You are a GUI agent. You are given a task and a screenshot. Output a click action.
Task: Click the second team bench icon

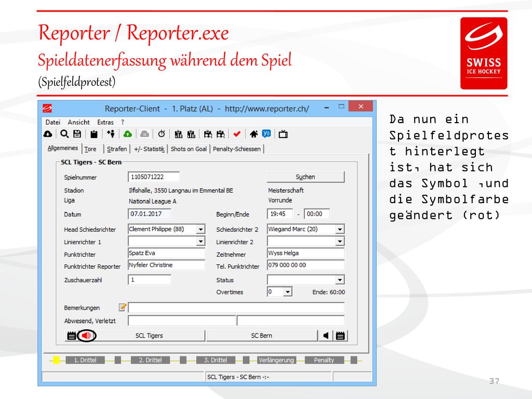(220, 135)
